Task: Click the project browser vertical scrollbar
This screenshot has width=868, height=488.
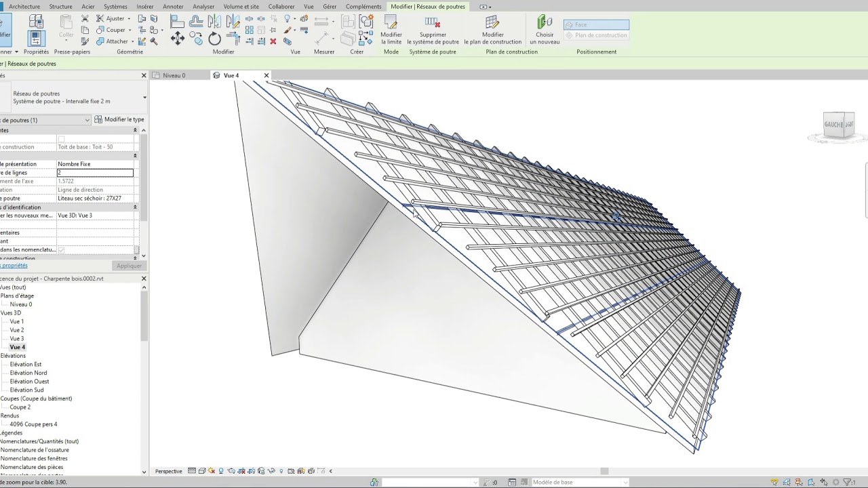Action: coord(144,317)
